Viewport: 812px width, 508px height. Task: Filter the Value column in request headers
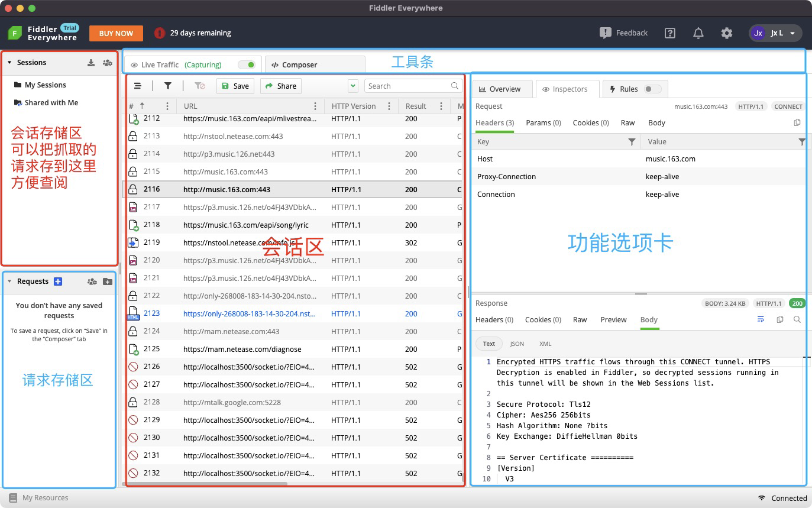point(802,142)
